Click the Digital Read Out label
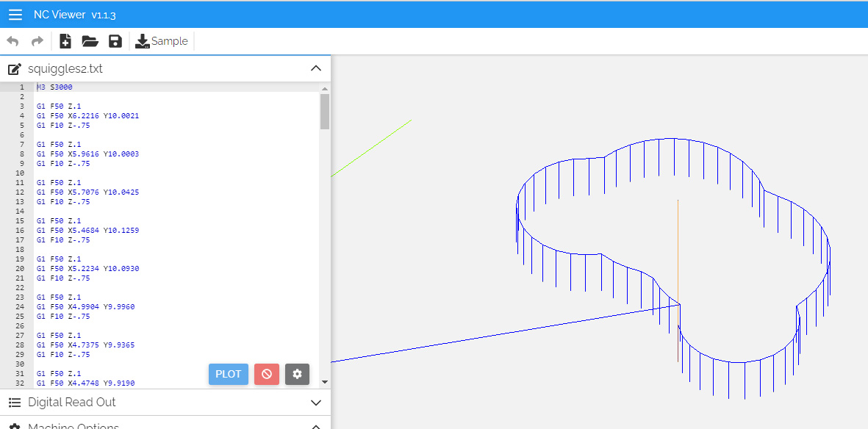The image size is (868, 429). [72, 403]
